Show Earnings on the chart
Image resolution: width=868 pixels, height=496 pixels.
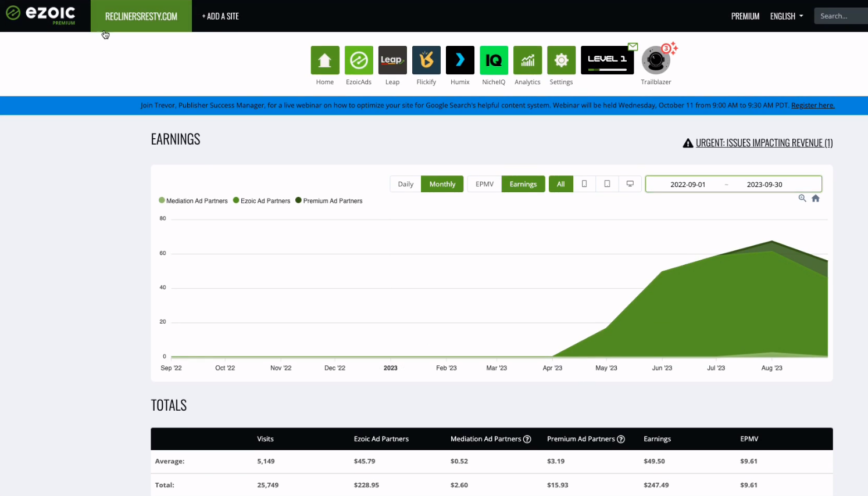(523, 184)
